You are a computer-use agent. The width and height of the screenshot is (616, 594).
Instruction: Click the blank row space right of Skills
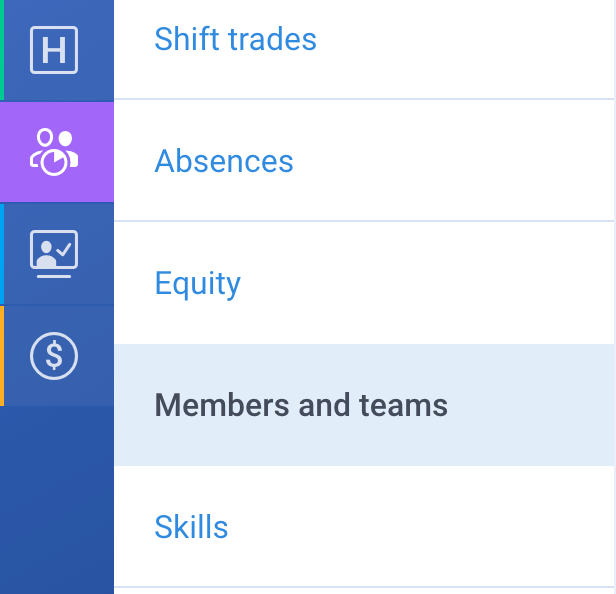click(x=421, y=526)
